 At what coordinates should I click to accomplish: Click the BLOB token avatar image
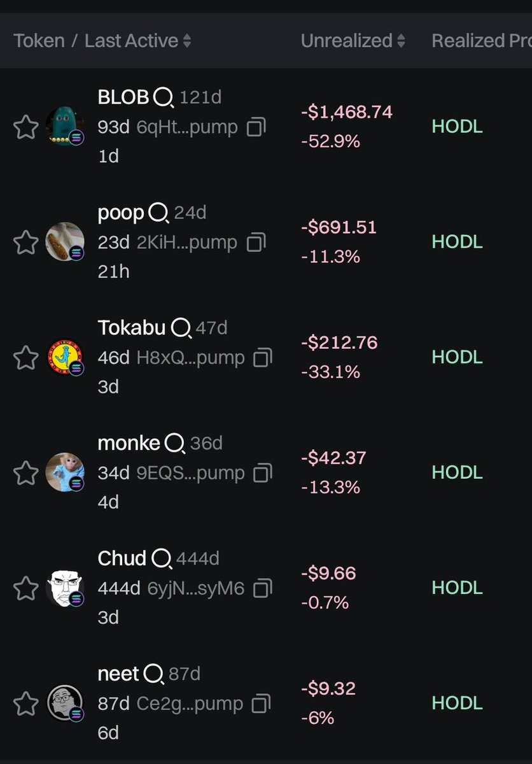[65, 127]
